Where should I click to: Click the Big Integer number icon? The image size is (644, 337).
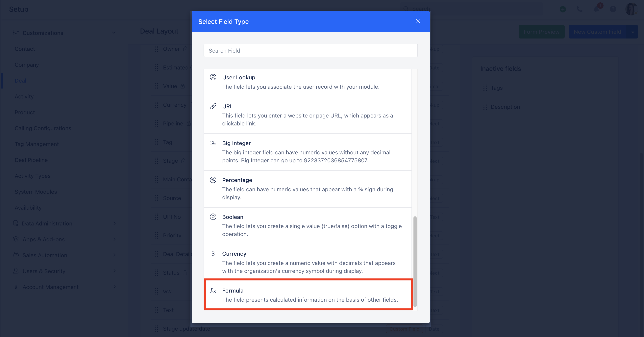click(213, 143)
